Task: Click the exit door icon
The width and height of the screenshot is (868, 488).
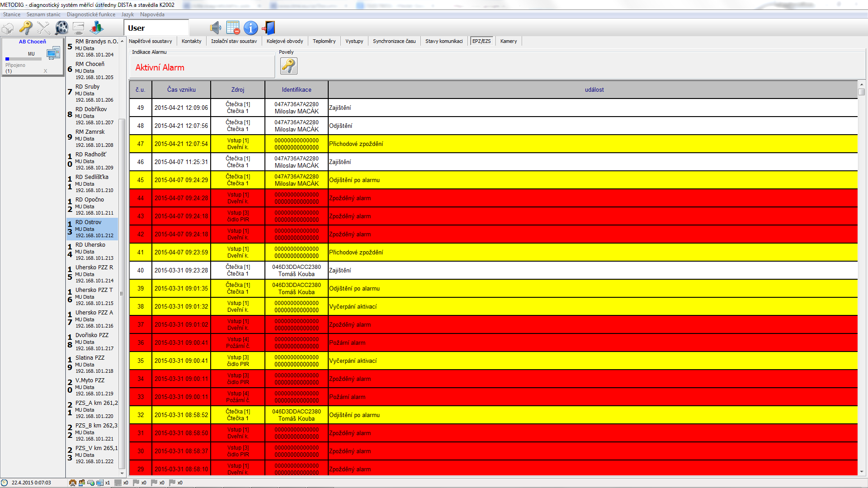Action: (x=268, y=28)
